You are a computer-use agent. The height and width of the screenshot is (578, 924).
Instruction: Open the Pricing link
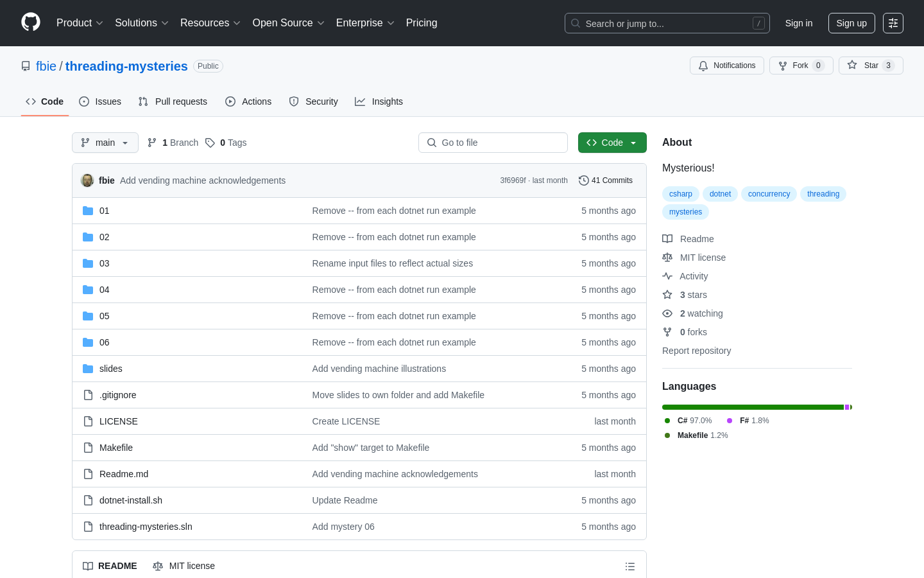[x=422, y=22]
